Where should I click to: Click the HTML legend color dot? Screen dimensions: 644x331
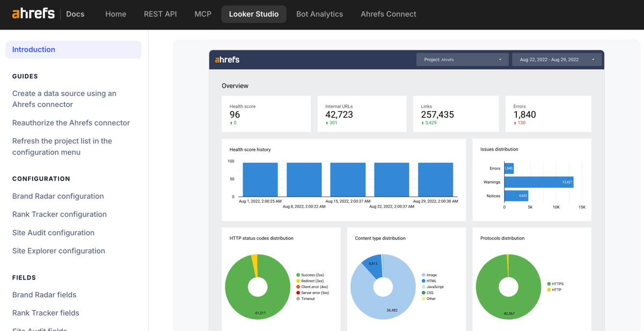[423, 281]
